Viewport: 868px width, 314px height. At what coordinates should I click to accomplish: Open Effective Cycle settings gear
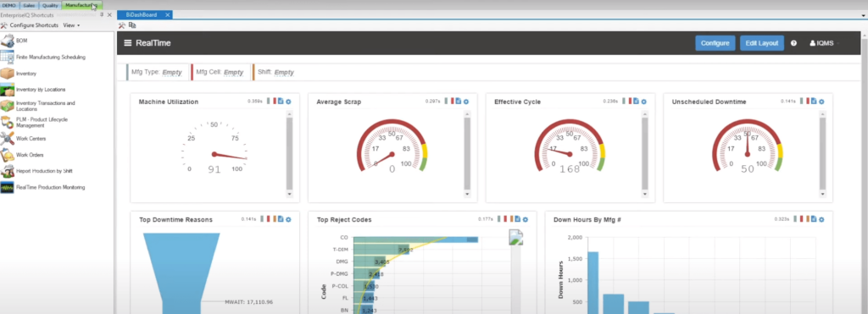(643, 102)
